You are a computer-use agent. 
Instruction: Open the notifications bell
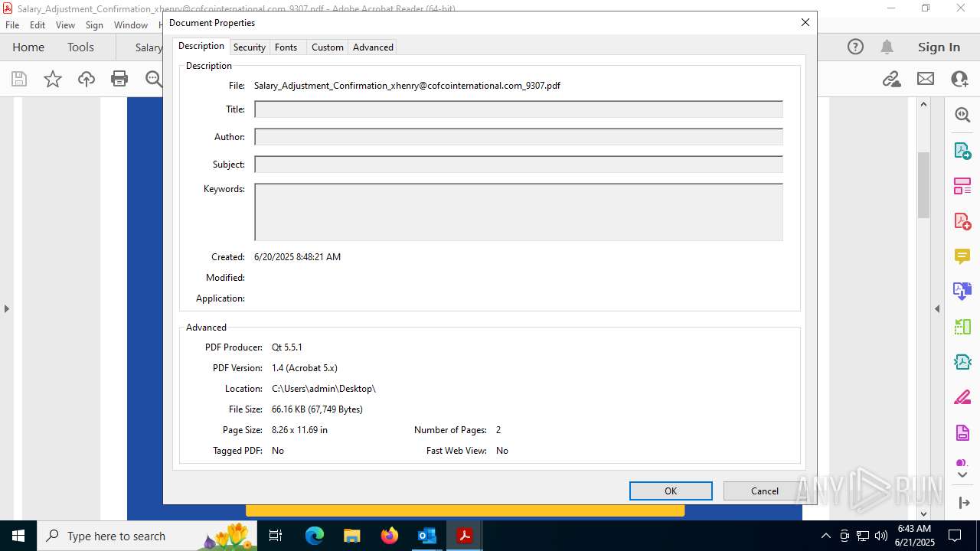(x=887, y=47)
